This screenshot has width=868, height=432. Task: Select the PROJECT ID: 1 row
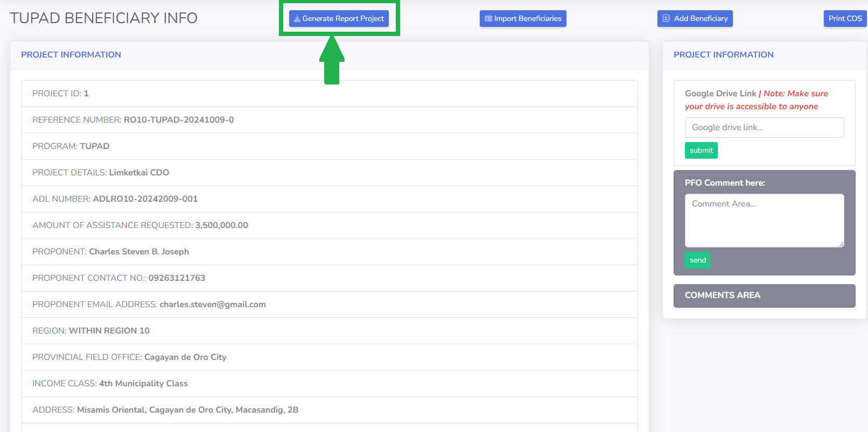point(330,94)
